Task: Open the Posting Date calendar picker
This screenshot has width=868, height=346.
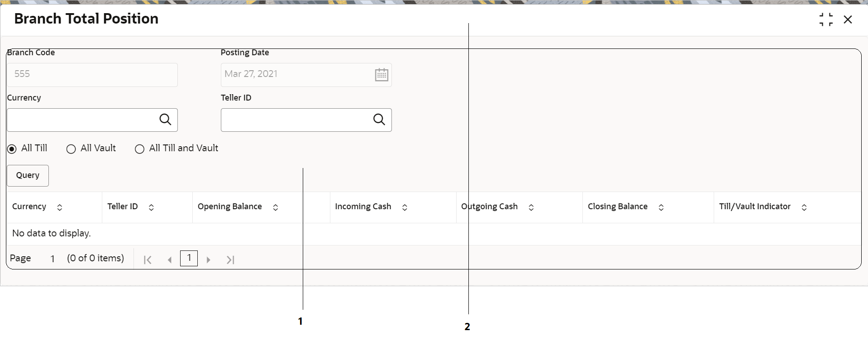Action: (382, 75)
